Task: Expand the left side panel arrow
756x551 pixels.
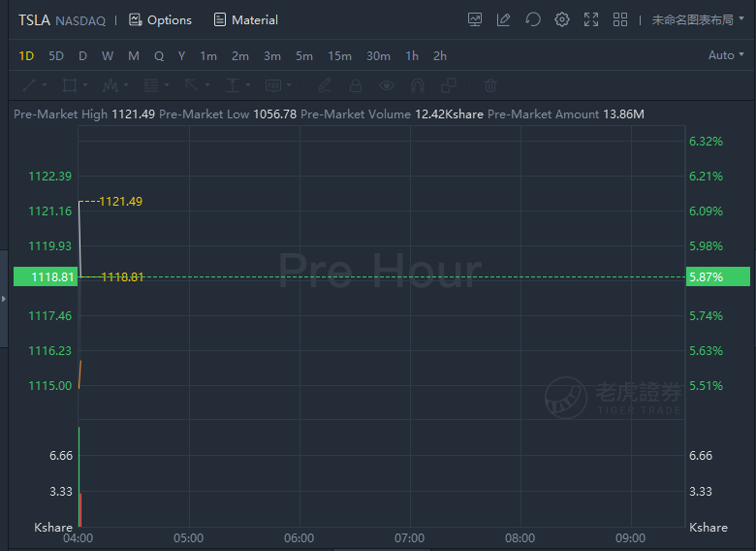Action: (3, 299)
